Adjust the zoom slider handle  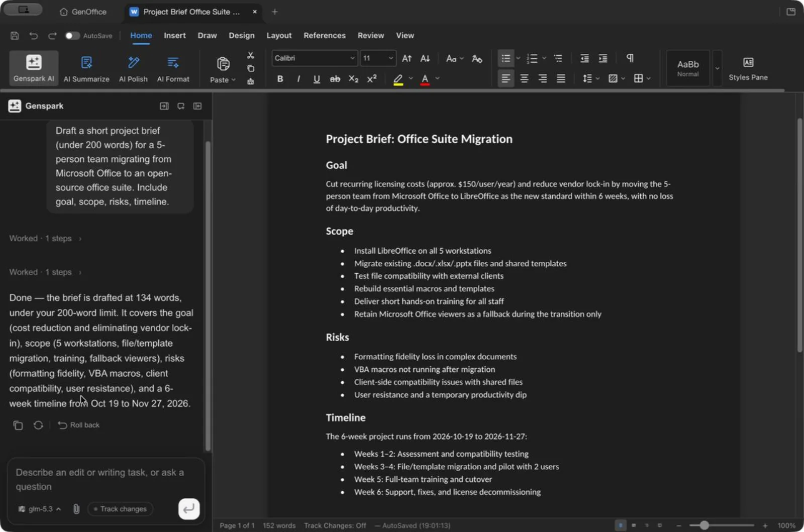[x=704, y=525]
